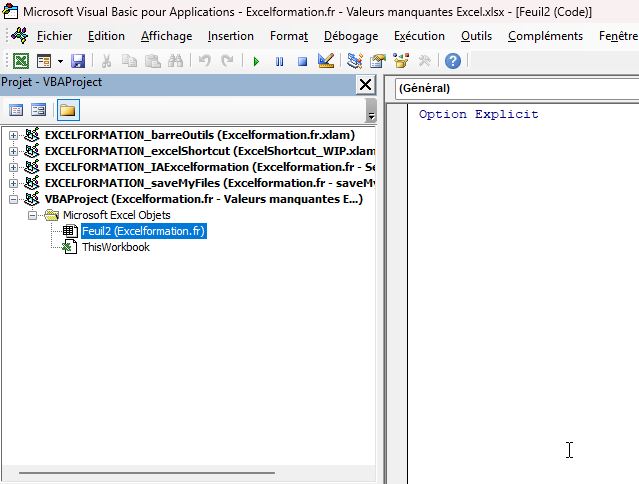Click the Save (floppy disk) icon
The image size is (639, 484).
point(78,62)
